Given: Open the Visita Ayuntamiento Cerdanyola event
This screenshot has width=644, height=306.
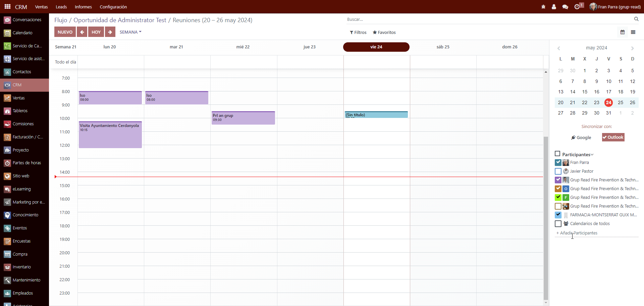Looking at the screenshot, I should click(x=110, y=135).
